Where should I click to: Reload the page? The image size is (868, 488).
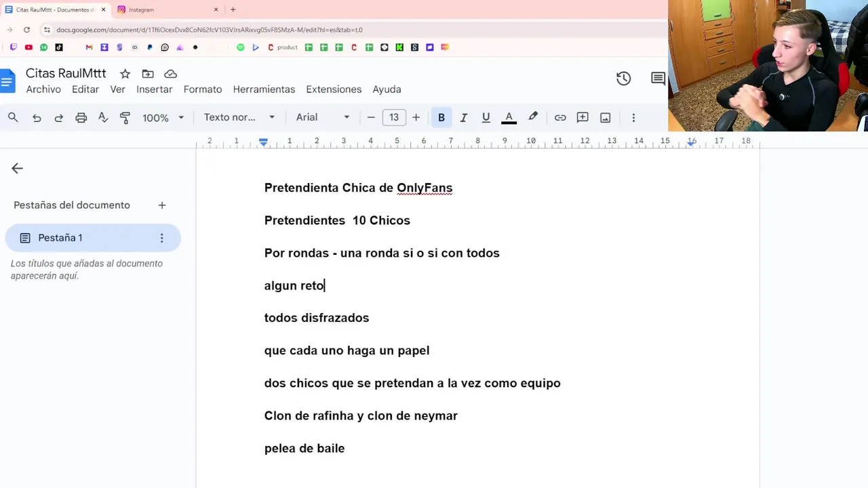[x=26, y=30]
